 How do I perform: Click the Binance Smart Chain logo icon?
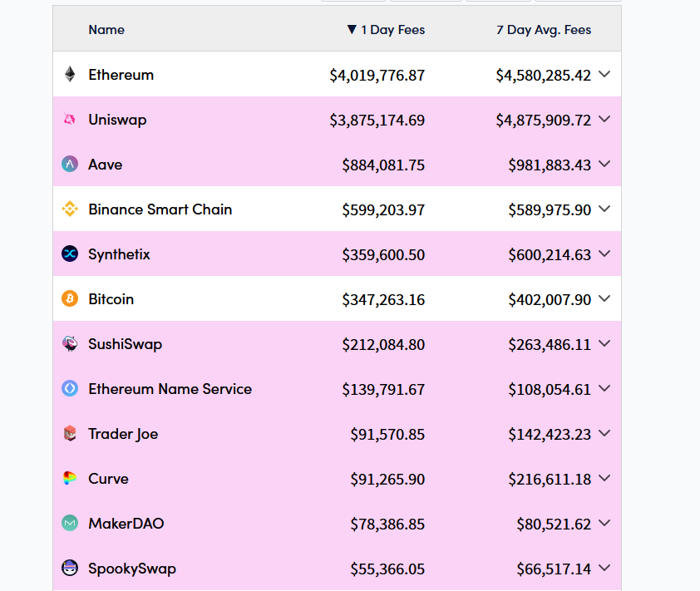point(70,209)
